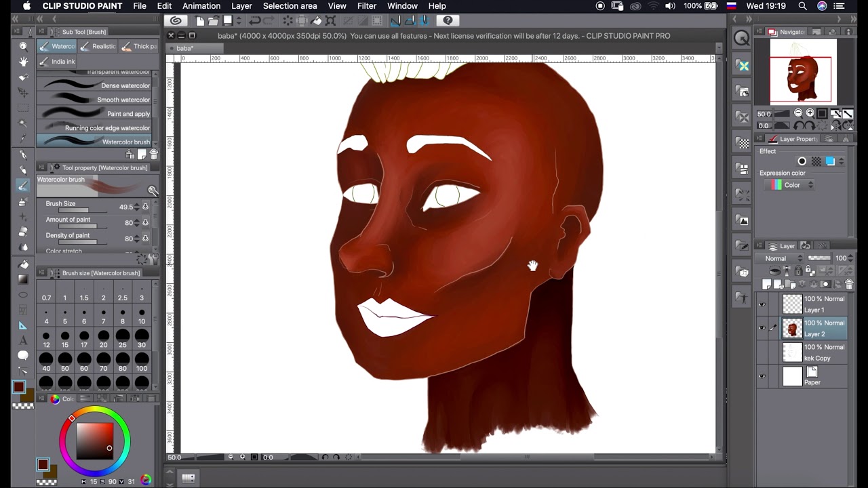Select the Auto Select magic wand tool
Viewport: 868px width, 488px height.
[x=23, y=123]
